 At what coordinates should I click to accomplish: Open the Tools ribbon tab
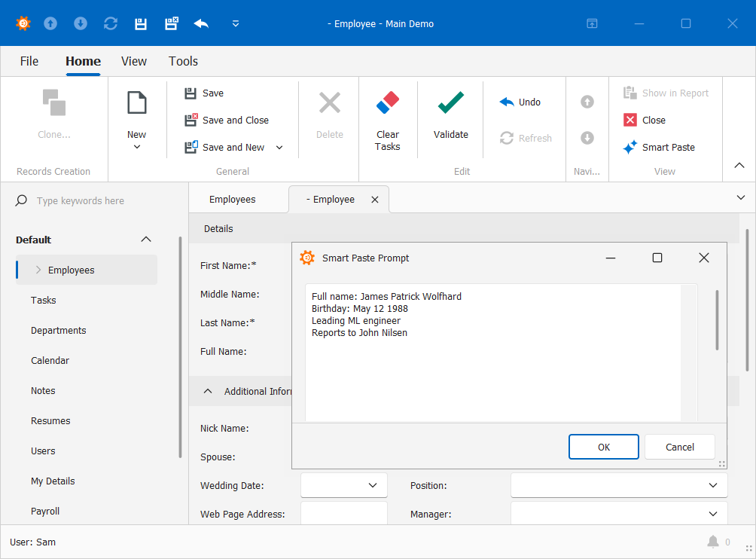[183, 61]
